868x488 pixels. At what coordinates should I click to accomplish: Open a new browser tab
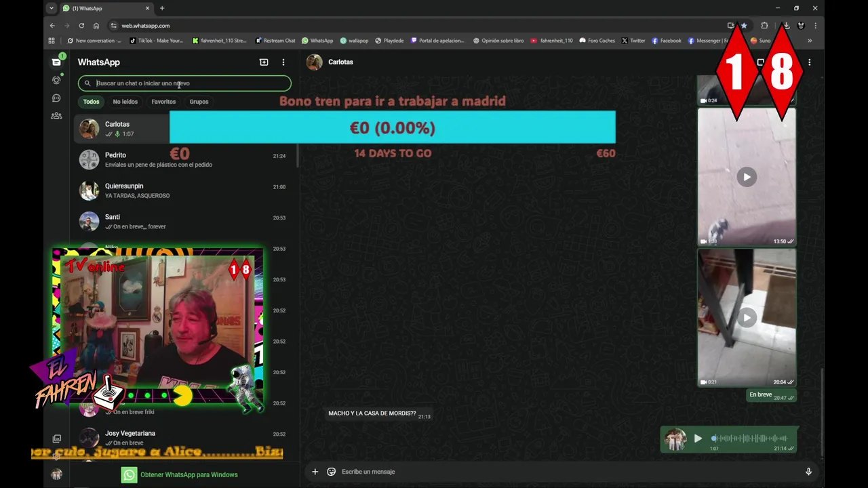coord(162,8)
